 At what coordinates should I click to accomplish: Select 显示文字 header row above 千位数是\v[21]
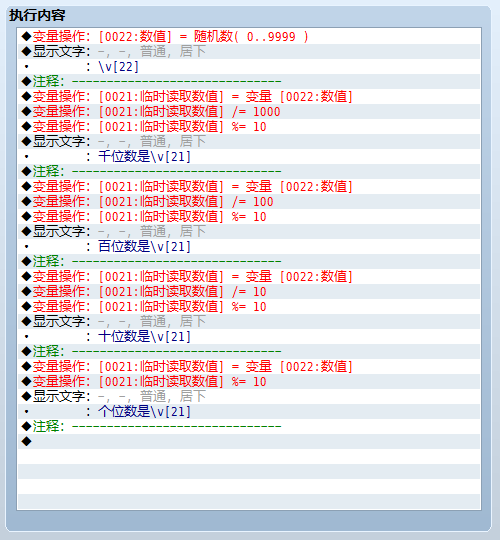[249, 142]
